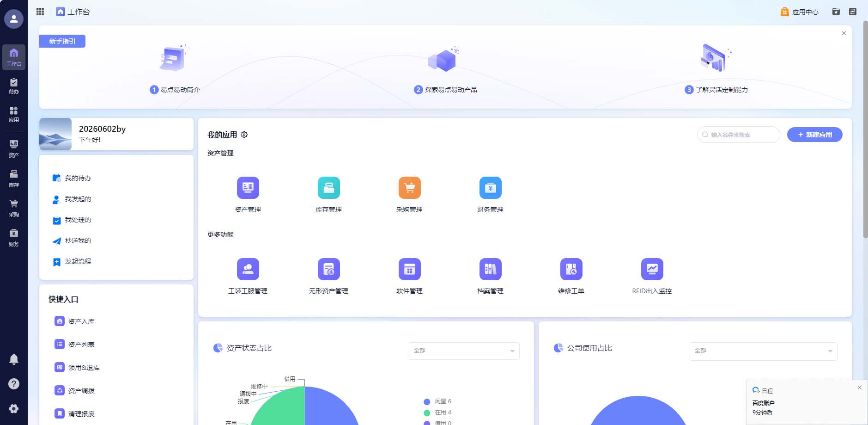
Task: Open 应用 in the left sidebar
Action: coord(14,114)
